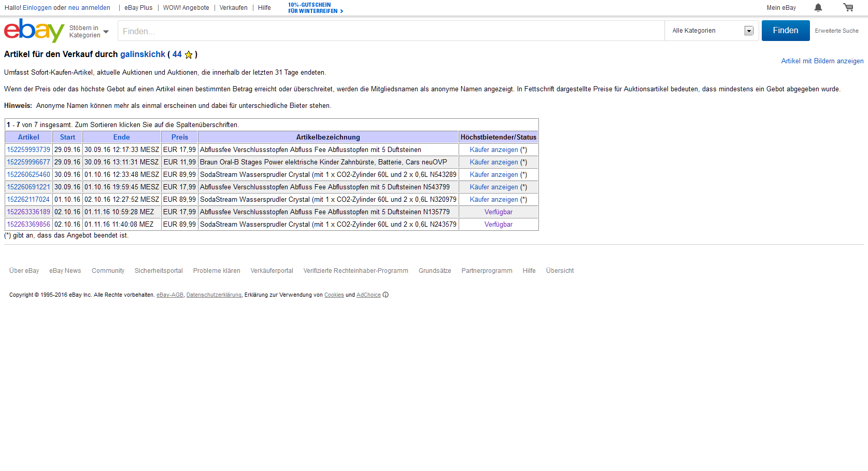
Task: Select end time 01.10.16 19:59:45 MESZ
Action: coord(122,187)
